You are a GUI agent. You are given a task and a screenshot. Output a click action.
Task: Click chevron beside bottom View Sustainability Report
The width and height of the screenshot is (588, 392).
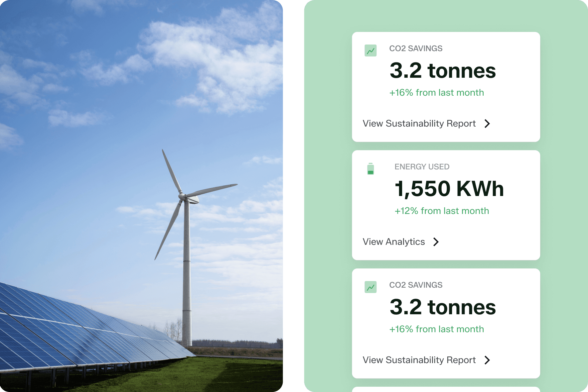(487, 360)
